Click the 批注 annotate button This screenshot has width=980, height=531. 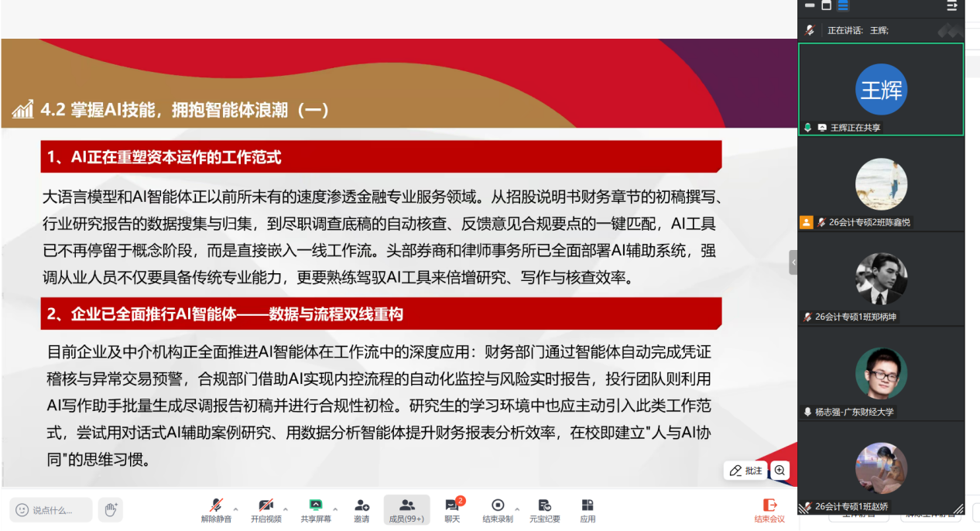point(745,470)
